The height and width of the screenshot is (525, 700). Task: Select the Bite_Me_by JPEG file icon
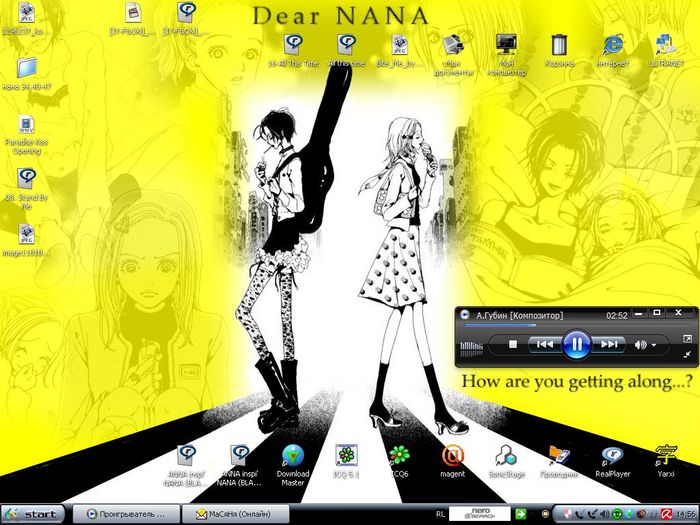pos(399,50)
